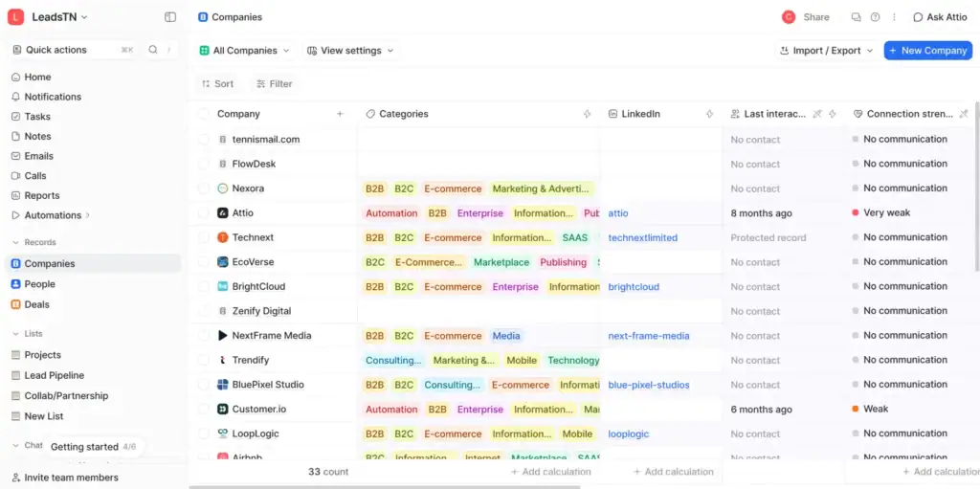Open the All Companies view dropdown

click(x=245, y=51)
